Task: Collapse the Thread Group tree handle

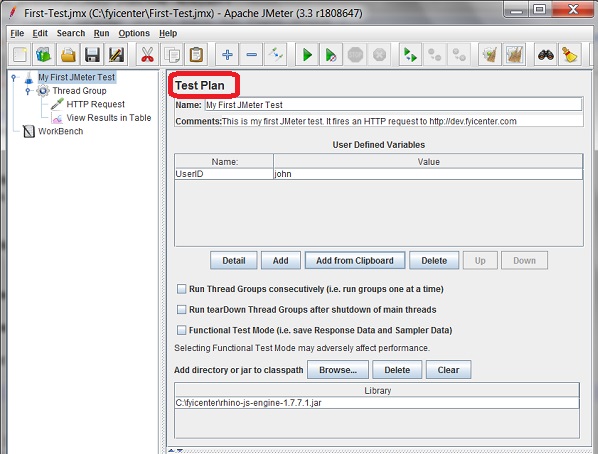Action: (x=28, y=91)
